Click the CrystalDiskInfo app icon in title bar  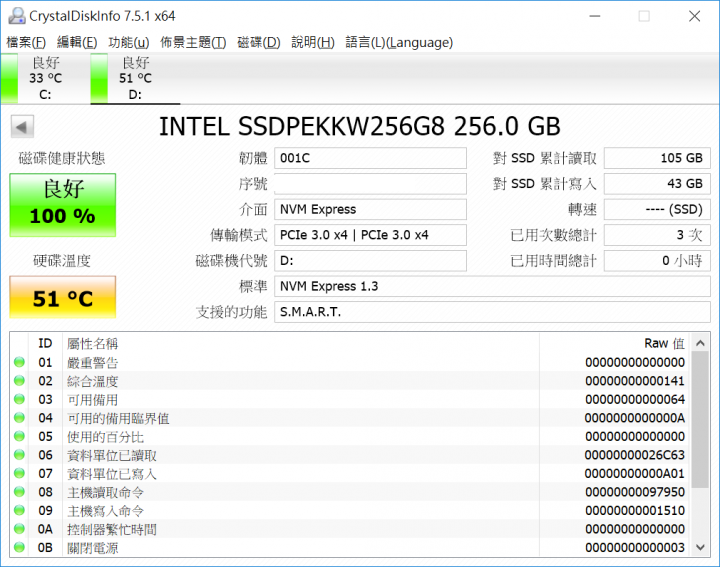(17, 16)
